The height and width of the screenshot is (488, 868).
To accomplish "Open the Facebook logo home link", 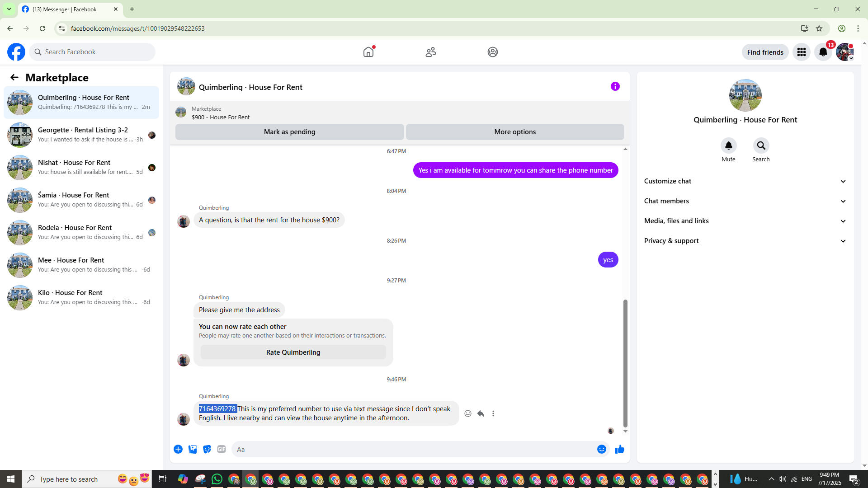I will click(16, 52).
